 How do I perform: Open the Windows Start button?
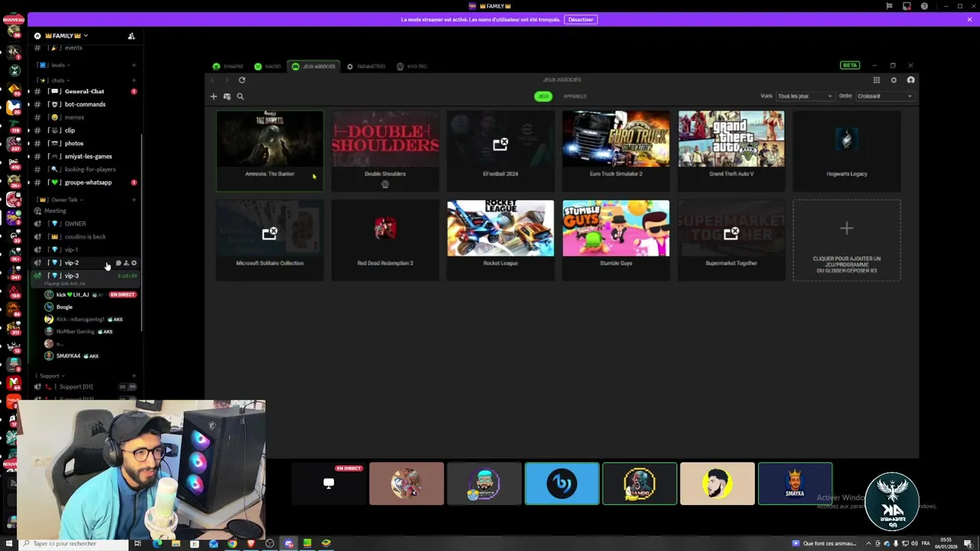coord(9,543)
